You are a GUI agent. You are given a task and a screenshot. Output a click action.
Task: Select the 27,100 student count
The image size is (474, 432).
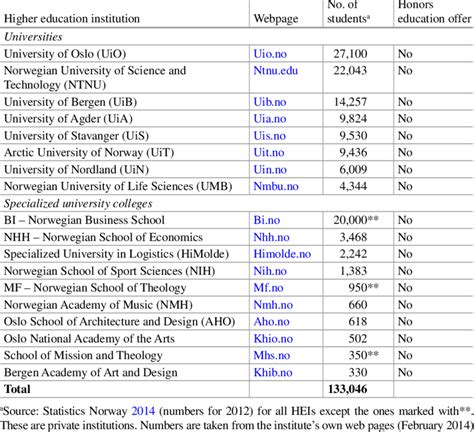point(350,54)
